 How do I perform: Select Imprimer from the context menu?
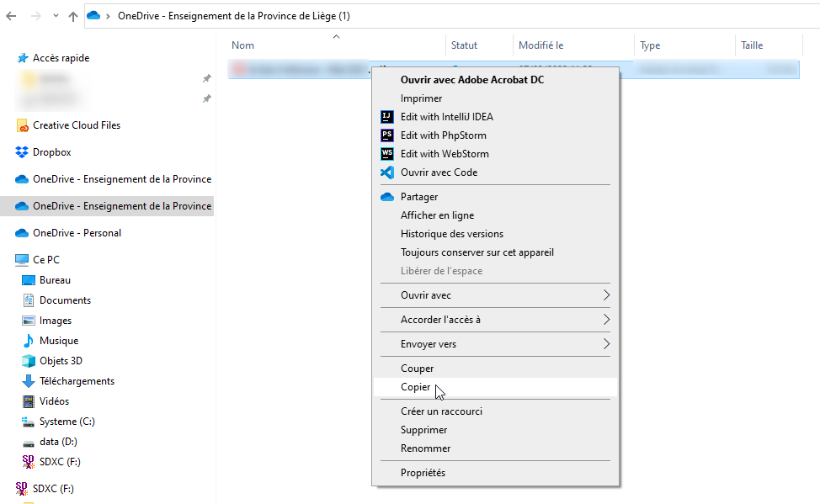click(422, 98)
